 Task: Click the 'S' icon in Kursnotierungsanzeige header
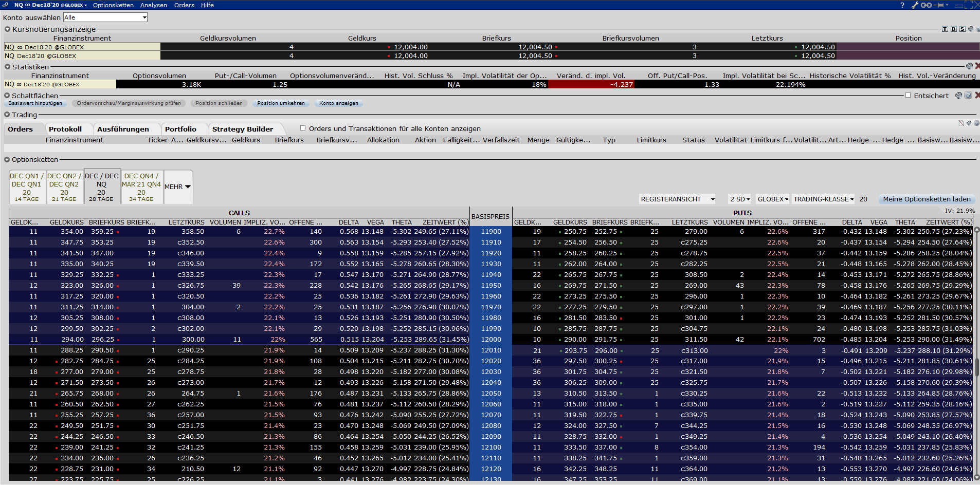962,29
